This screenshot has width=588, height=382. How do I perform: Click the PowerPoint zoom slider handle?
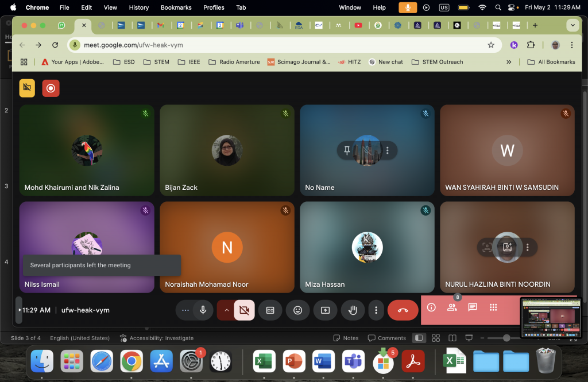(x=506, y=338)
